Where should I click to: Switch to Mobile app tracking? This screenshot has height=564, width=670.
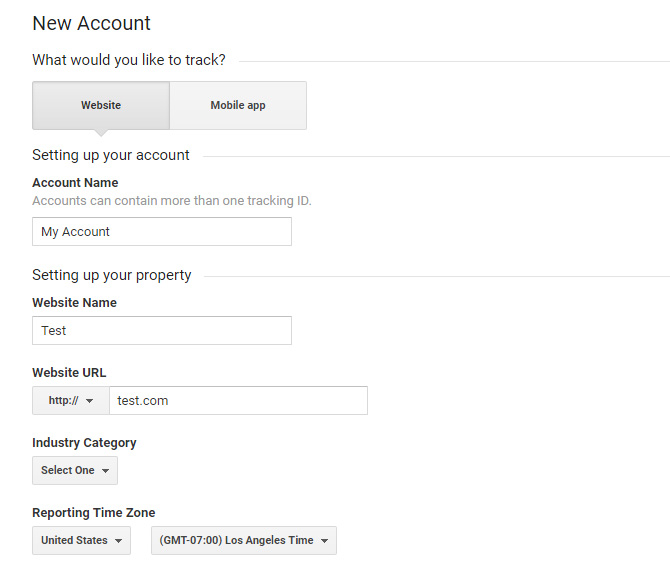(238, 106)
